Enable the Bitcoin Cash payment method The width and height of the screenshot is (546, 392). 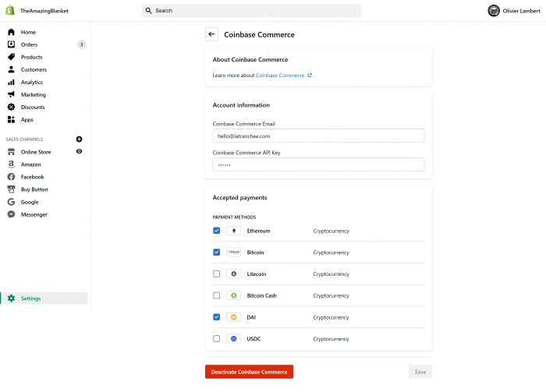217,295
